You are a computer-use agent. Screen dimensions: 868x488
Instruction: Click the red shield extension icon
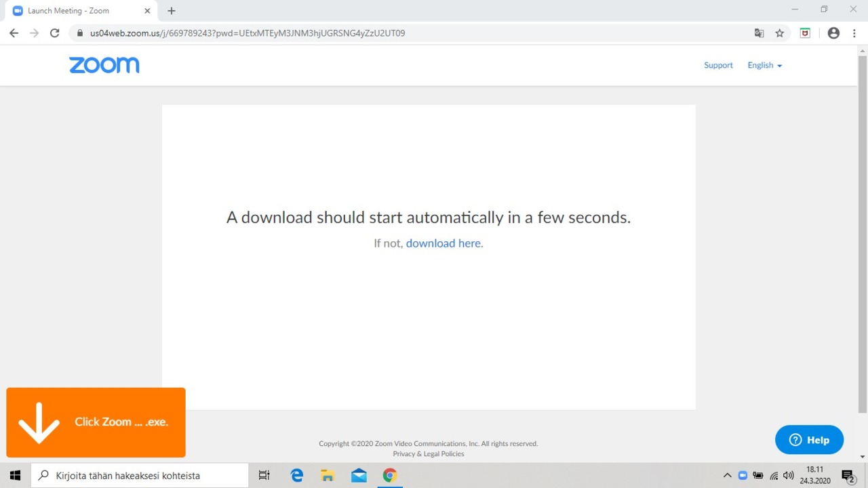click(805, 33)
